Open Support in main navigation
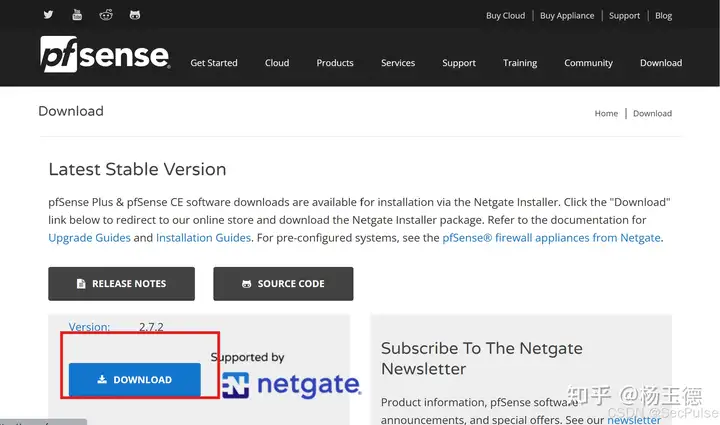720x425 pixels. [459, 63]
